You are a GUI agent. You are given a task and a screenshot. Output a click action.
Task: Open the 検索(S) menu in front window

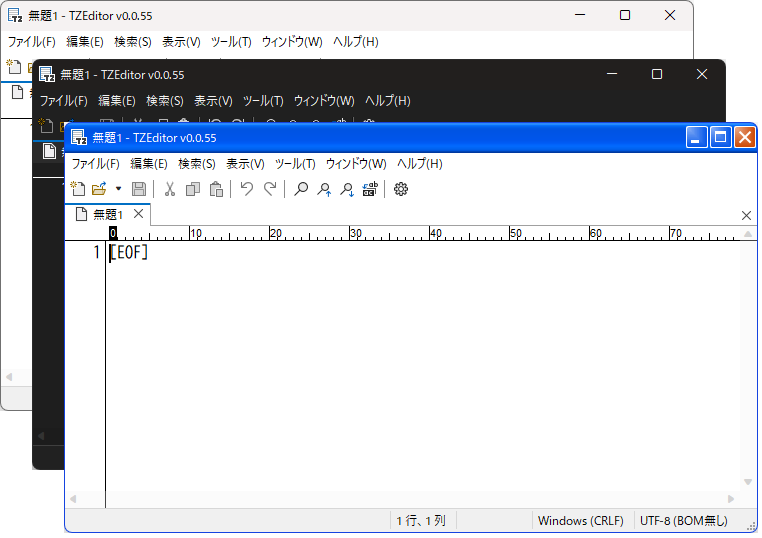(x=197, y=164)
